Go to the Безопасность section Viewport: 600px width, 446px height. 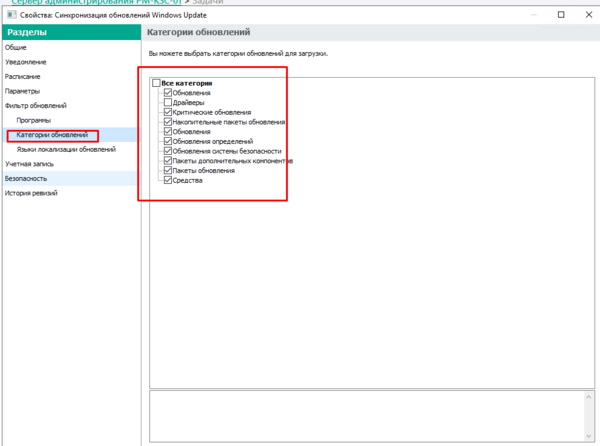72,179
